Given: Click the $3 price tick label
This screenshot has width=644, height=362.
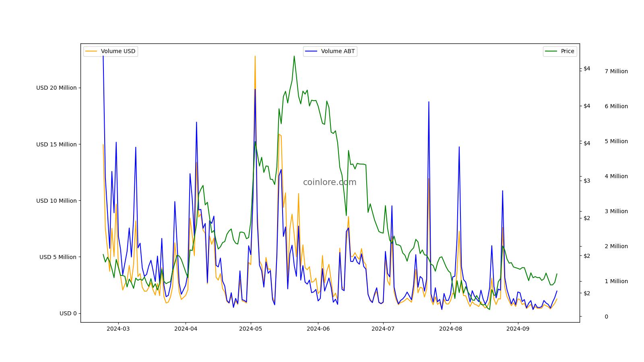Looking at the screenshot, I should coord(587,181).
